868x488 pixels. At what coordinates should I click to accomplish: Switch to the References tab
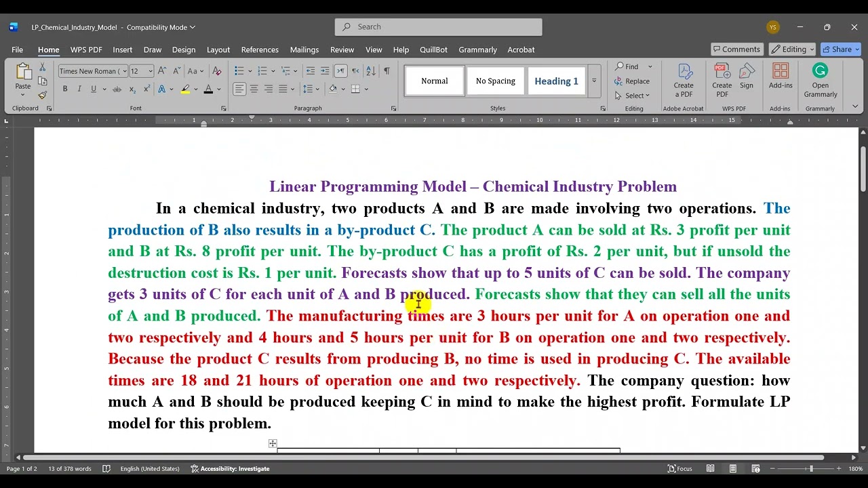260,49
